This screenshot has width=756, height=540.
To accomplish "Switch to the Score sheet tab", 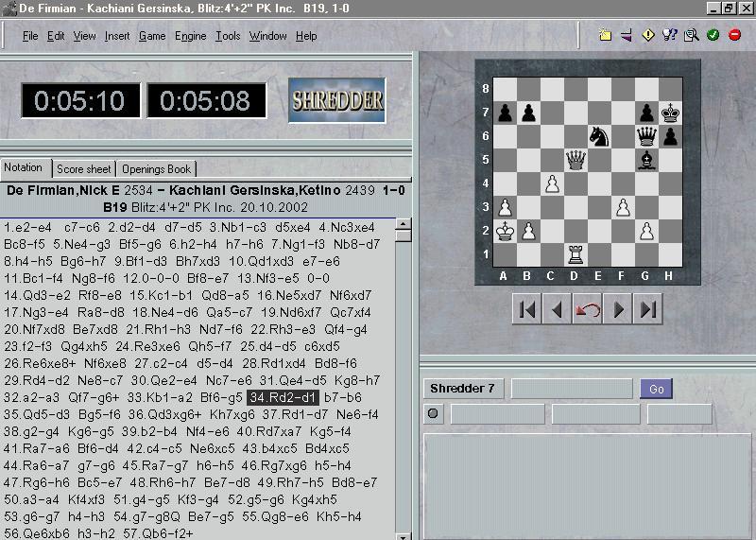I will [84, 169].
